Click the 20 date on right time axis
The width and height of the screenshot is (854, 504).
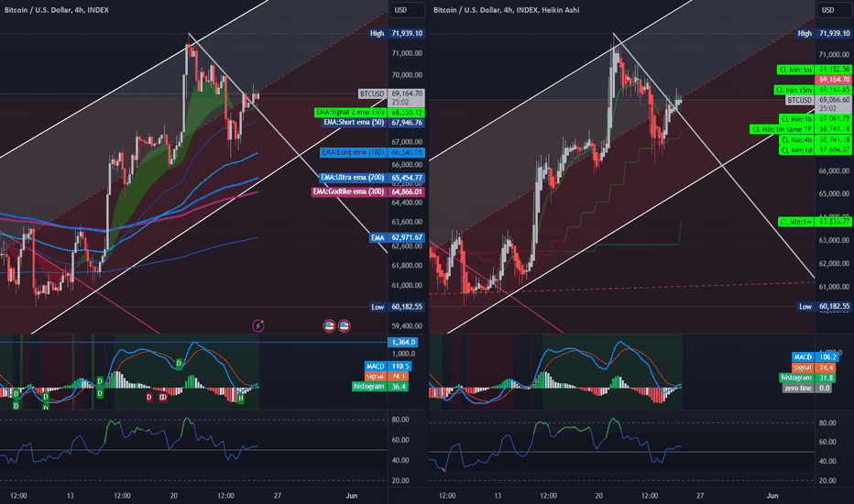tap(598, 496)
